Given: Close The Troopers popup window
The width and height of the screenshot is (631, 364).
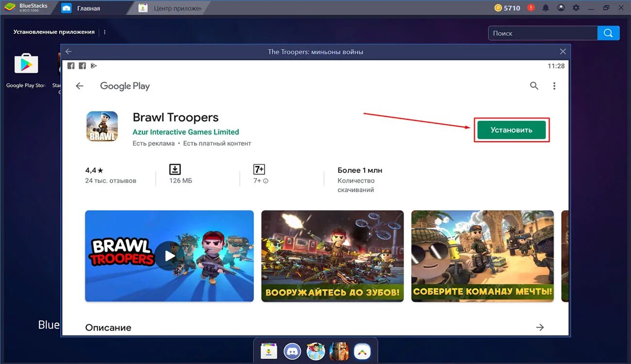Looking at the screenshot, I should [x=563, y=51].
